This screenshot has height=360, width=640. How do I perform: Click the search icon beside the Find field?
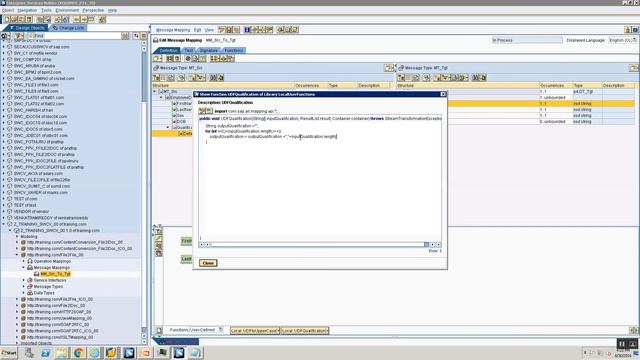(125, 36)
